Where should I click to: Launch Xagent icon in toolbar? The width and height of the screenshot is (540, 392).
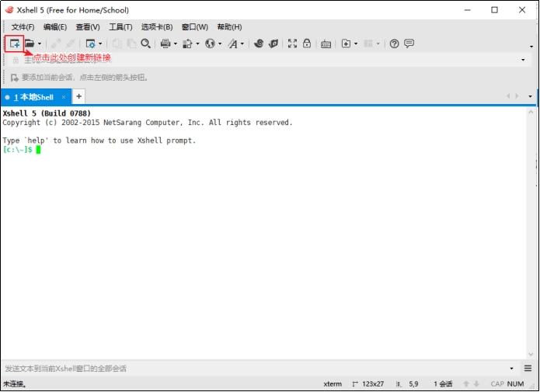coord(273,43)
